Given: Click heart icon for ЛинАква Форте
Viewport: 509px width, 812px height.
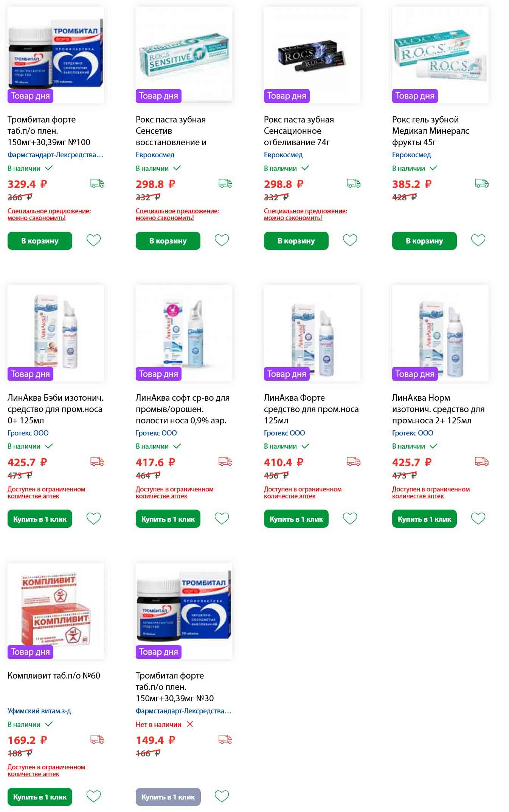Looking at the screenshot, I should [350, 518].
